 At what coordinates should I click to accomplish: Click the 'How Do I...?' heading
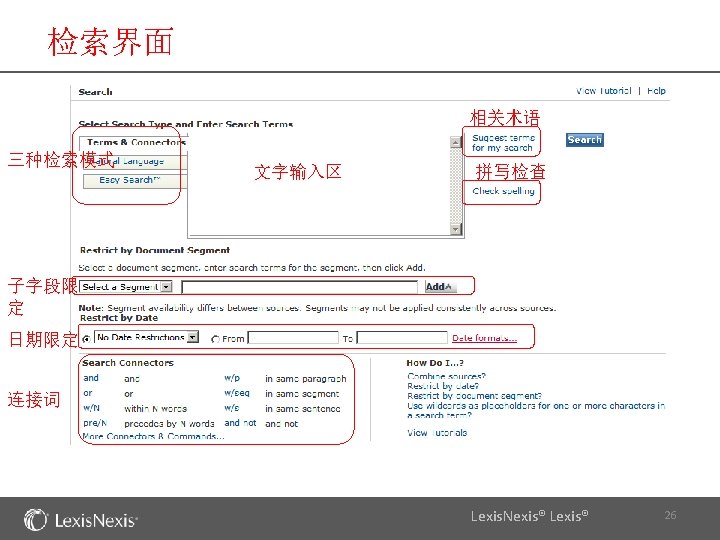pyautogui.click(x=435, y=363)
